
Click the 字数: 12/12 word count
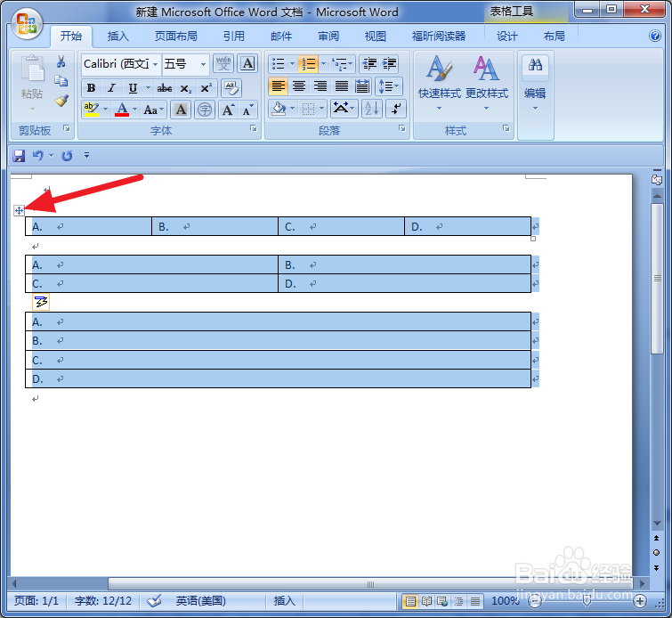point(103,601)
